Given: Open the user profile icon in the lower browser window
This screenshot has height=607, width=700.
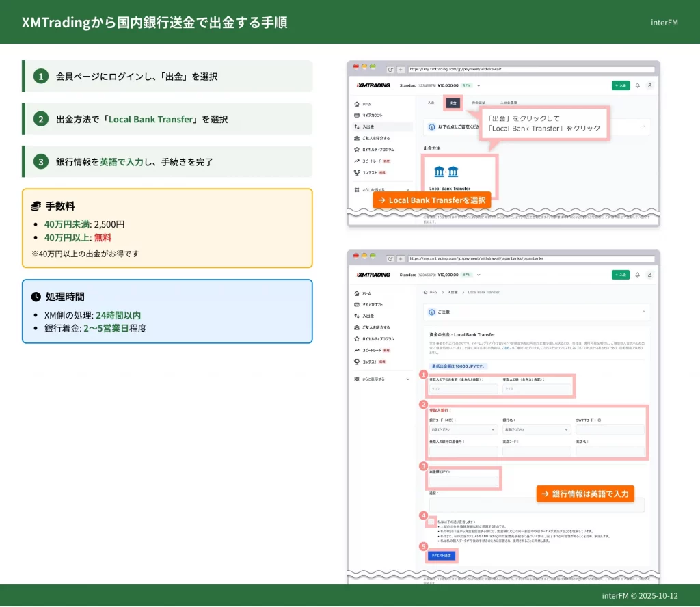Looking at the screenshot, I should [649, 275].
